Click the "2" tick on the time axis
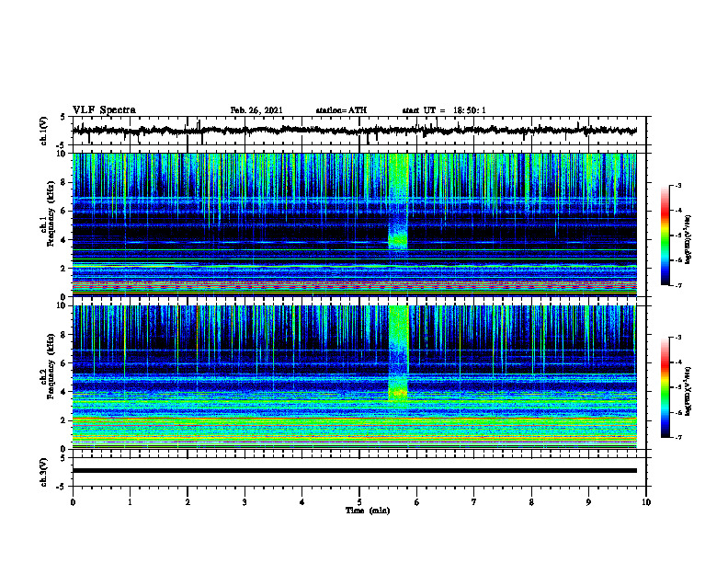728x563 pixels. tap(188, 502)
